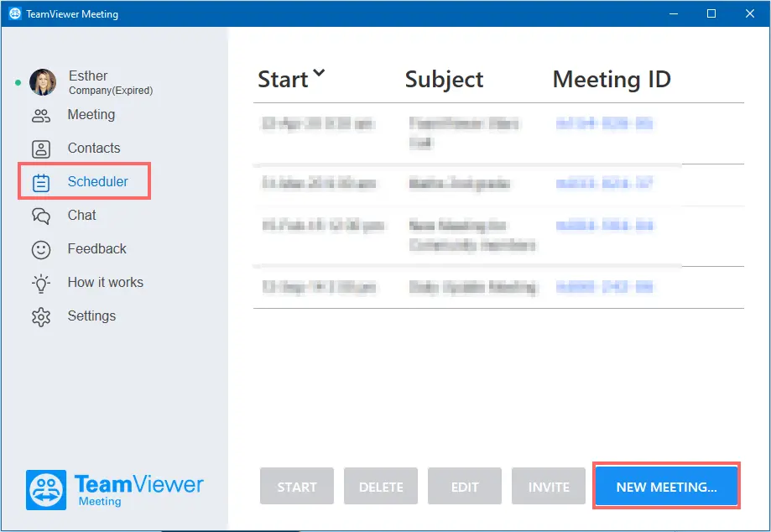Image resolution: width=771 pixels, height=532 pixels.
Task: Click the INVITE button
Action: coord(549,487)
